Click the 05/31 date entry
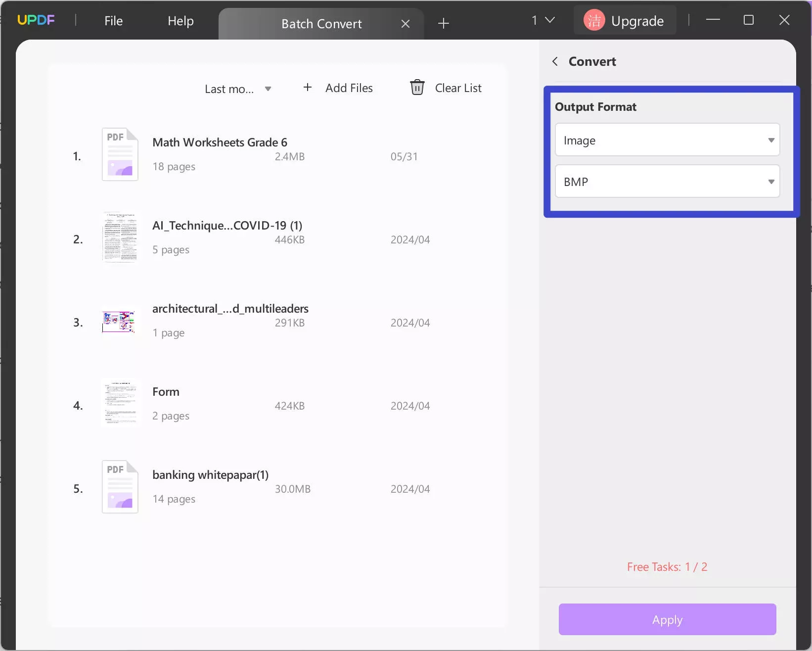 pyautogui.click(x=404, y=157)
